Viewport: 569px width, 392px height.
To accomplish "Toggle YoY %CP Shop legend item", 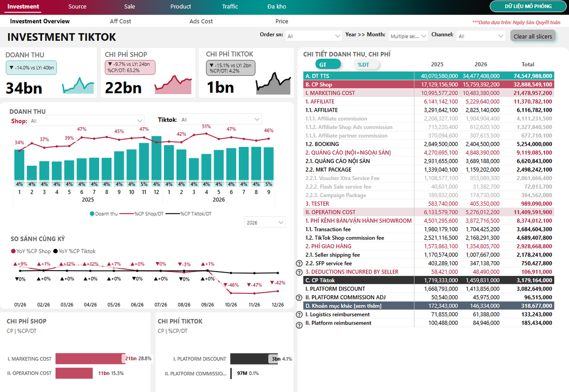I will pos(31,251).
